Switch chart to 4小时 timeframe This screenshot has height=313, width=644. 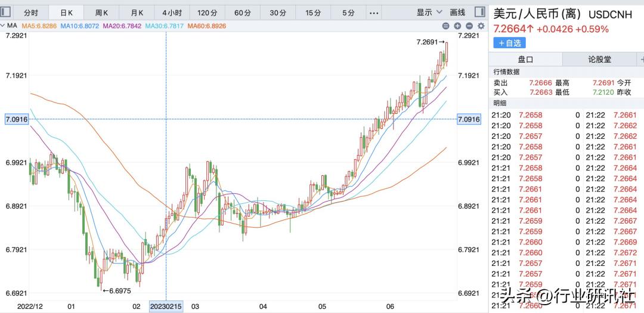(x=172, y=13)
